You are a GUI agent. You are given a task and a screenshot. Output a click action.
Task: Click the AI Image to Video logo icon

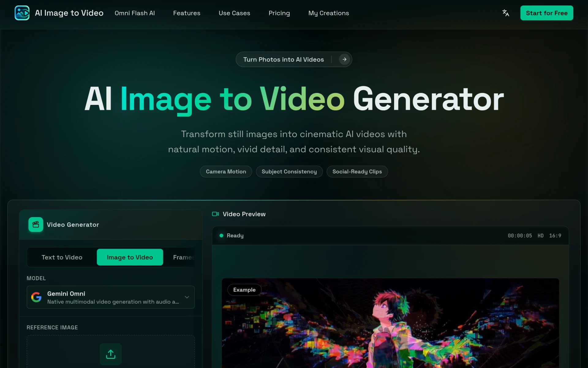(22, 13)
